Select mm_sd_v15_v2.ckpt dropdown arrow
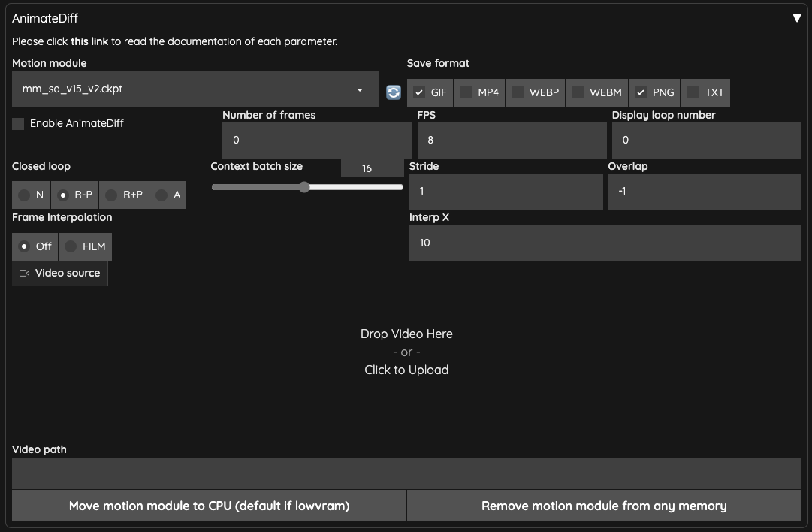The width and height of the screenshot is (812, 532). click(359, 89)
